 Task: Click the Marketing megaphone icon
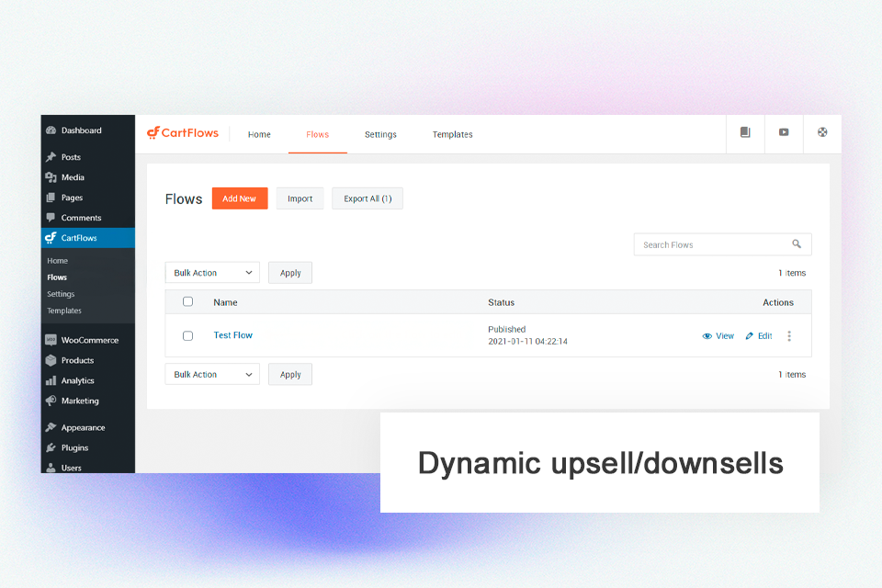pyautogui.click(x=51, y=401)
